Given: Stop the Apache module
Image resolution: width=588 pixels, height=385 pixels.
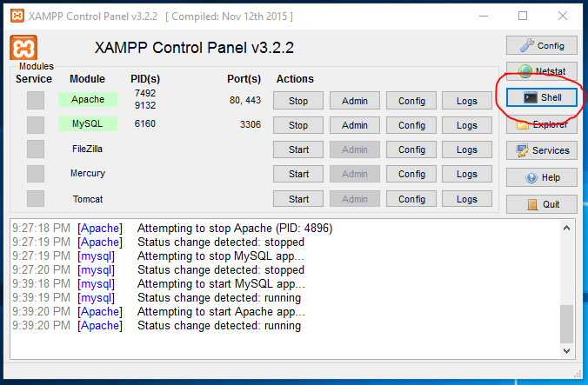Looking at the screenshot, I should 298,101.
